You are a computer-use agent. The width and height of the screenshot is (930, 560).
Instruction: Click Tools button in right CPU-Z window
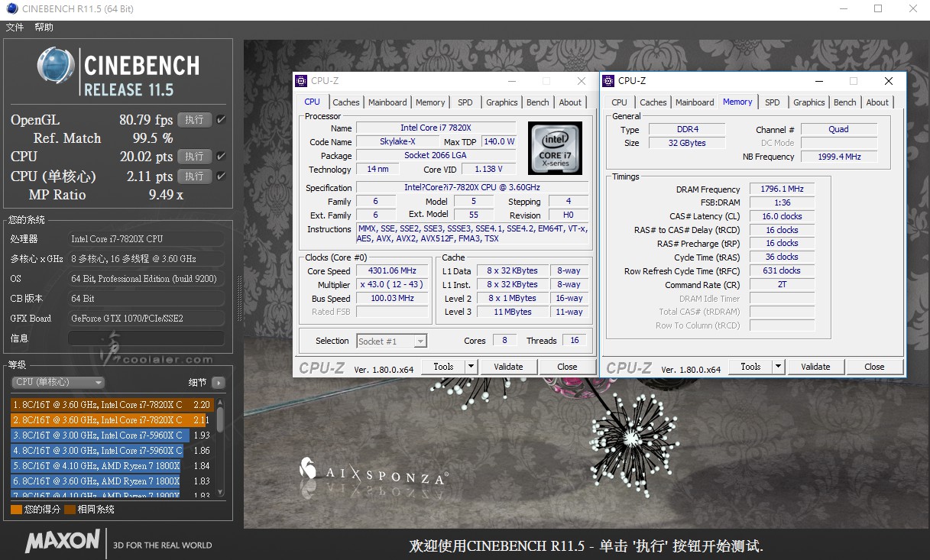(750, 367)
